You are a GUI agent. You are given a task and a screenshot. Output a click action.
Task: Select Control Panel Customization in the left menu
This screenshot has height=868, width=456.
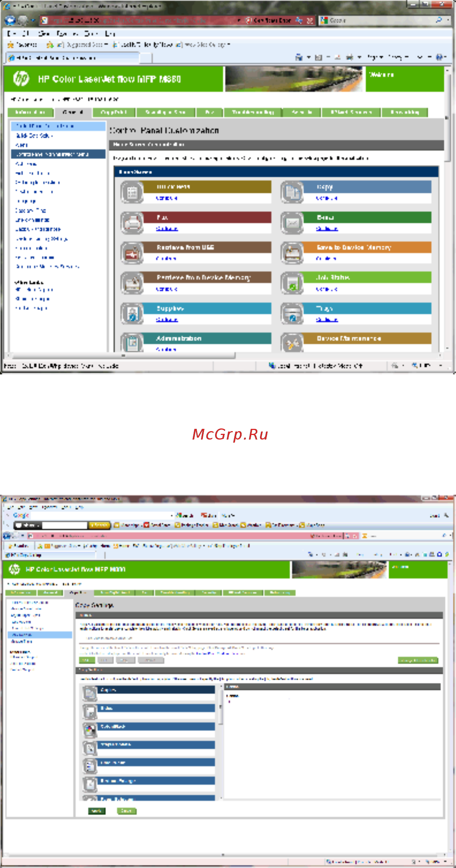(58, 126)
